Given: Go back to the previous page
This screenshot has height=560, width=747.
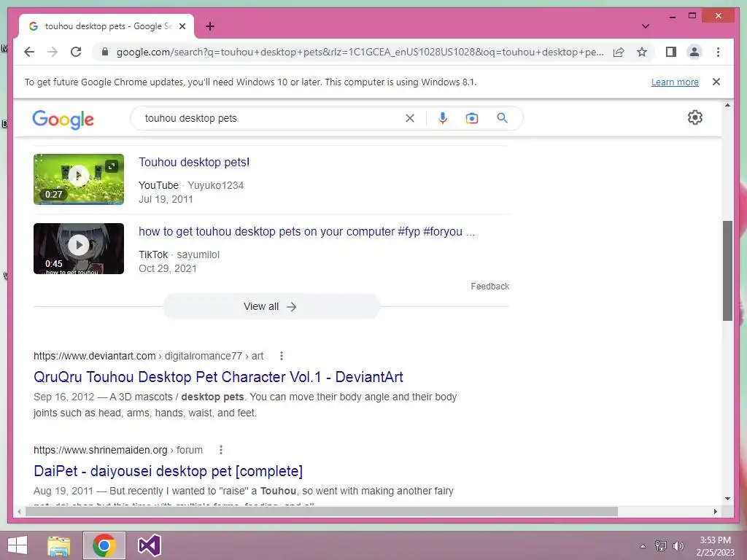Looking at the screenshot, I should [29, 52].
